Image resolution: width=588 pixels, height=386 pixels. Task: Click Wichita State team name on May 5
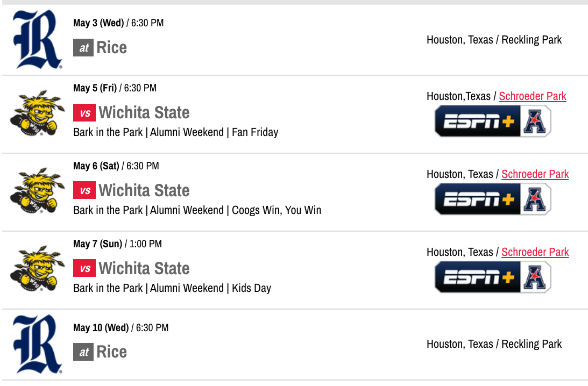tap(144, 113)
